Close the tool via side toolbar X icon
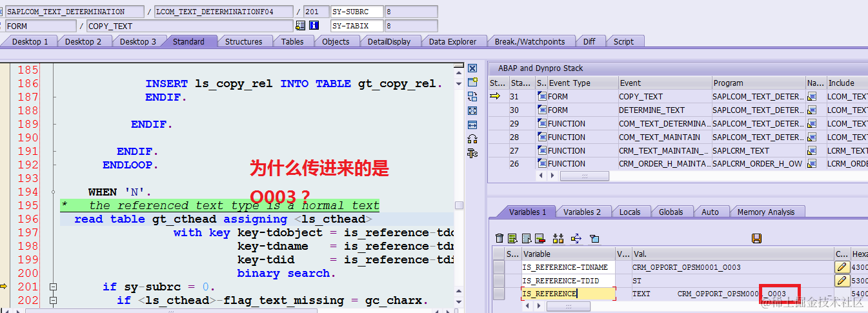Viewport: 868px width, 313px height. pos(472,68)
